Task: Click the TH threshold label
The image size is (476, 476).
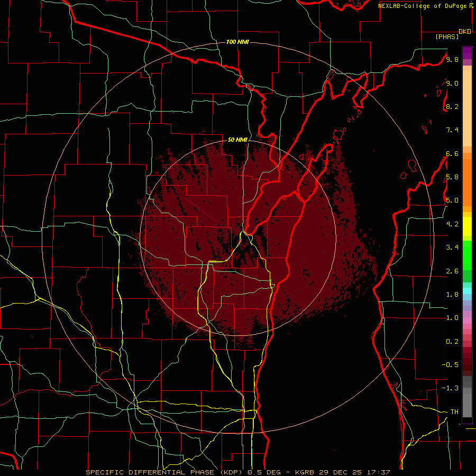Action: point(454,411)
